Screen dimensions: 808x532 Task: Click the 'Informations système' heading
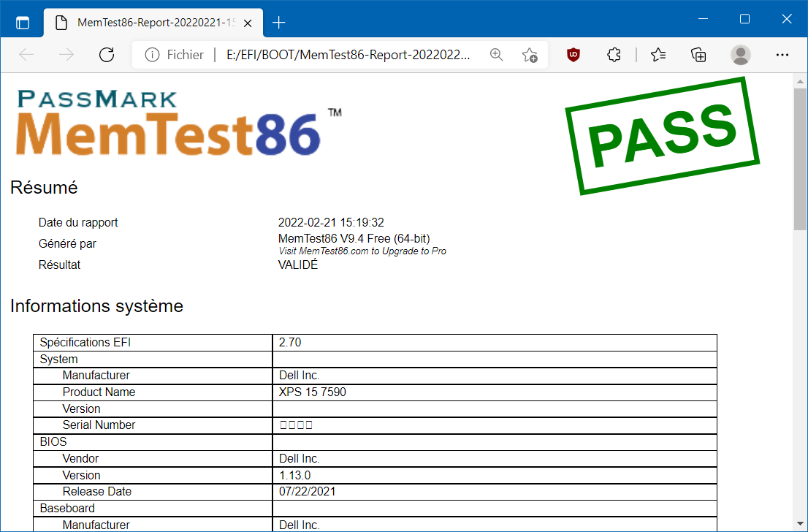click(97, 305)
